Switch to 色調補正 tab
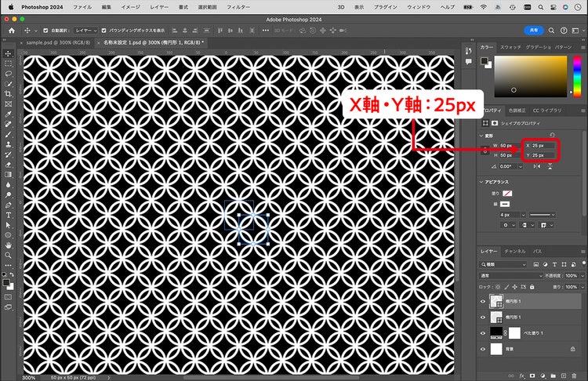The image size is (588, 381). coord(517,111)
